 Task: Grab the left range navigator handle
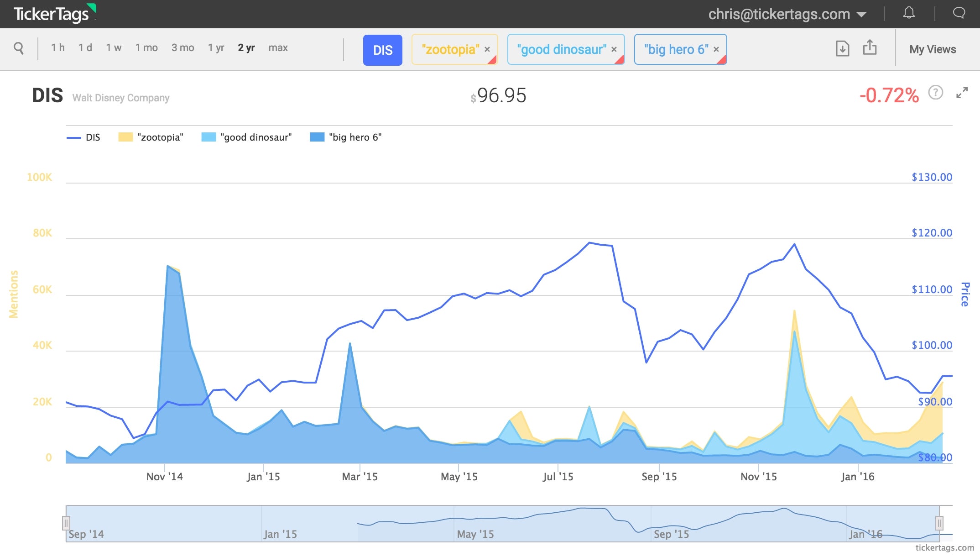(66, 523)
